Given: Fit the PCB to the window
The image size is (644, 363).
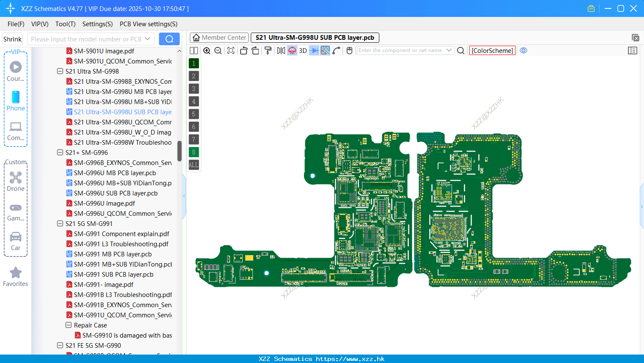Looking at the screenshot, I should click(231, 50).
